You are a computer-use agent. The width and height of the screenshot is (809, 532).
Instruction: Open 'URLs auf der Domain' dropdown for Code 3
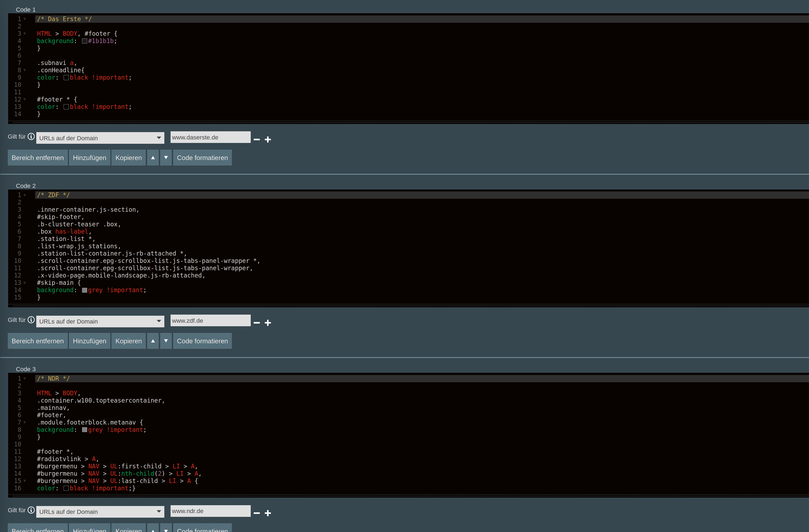[x=100, y=512]
